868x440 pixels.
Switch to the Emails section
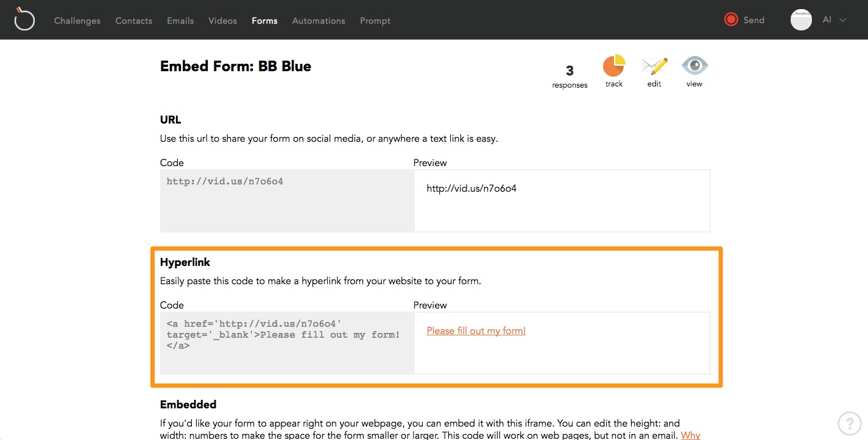coord(180,21)
